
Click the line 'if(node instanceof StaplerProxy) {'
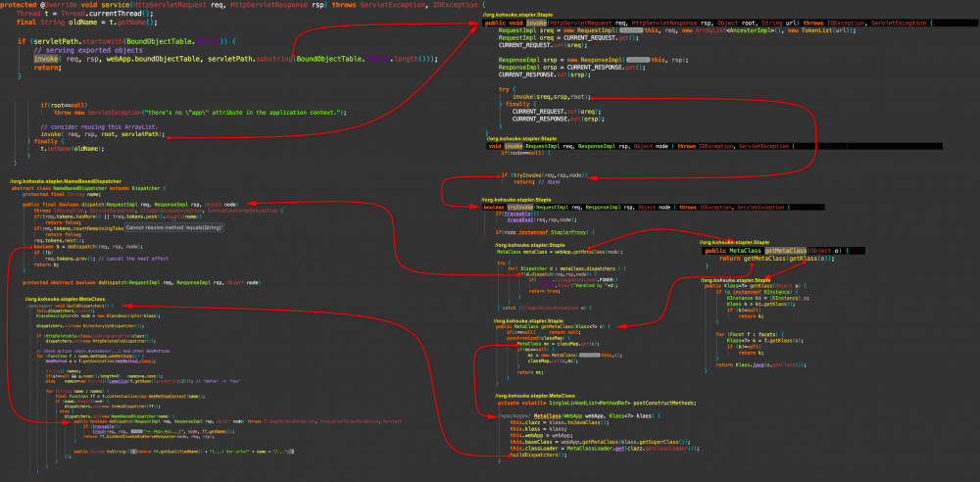click(x=543, y=232)
